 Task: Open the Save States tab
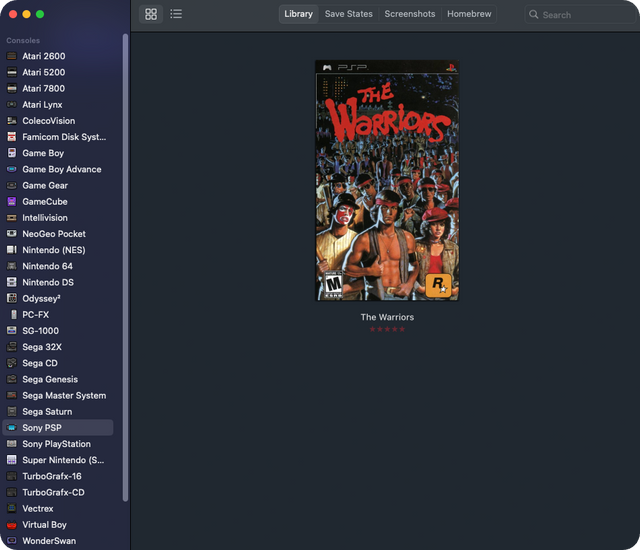(x=348, y=14)
